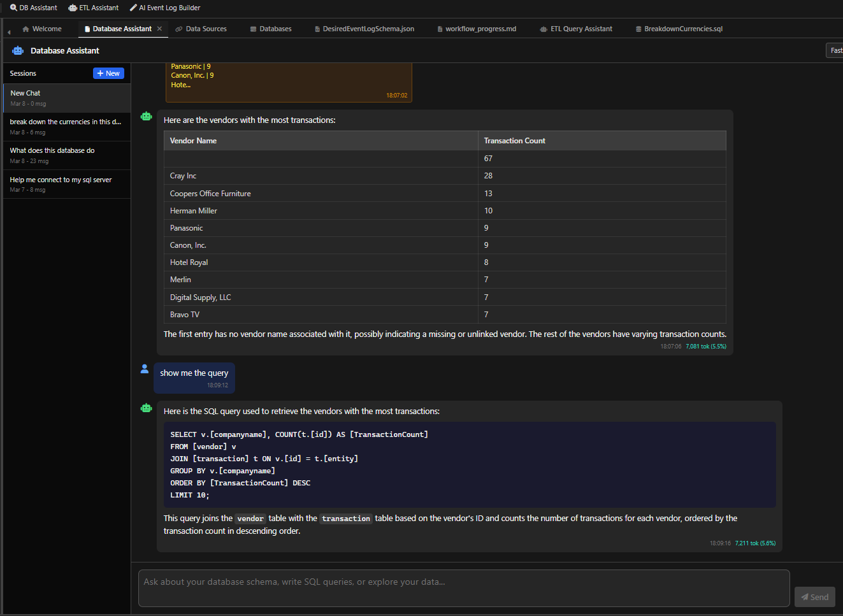Click the Send button
The width and height of the screenshot is (843, 616).
tap(814, 597)
